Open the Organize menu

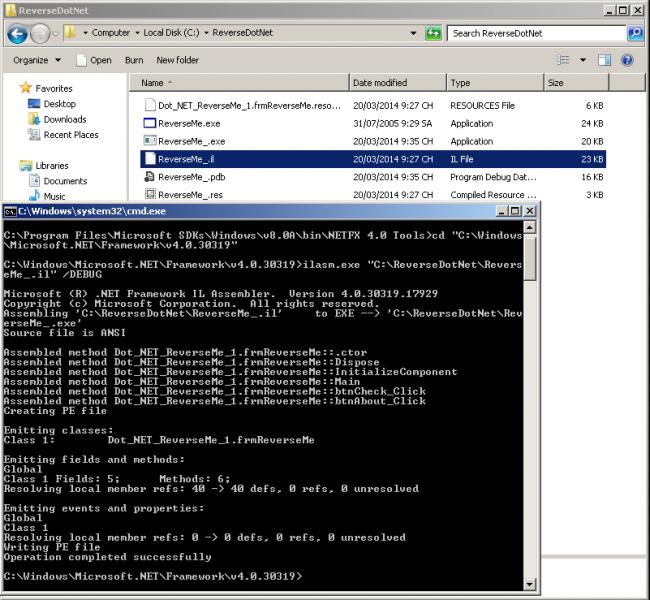point(36,60)
